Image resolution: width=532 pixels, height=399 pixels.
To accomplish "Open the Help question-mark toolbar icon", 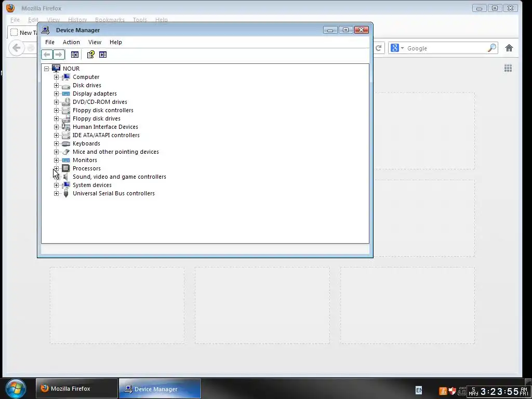I will 90,55.
